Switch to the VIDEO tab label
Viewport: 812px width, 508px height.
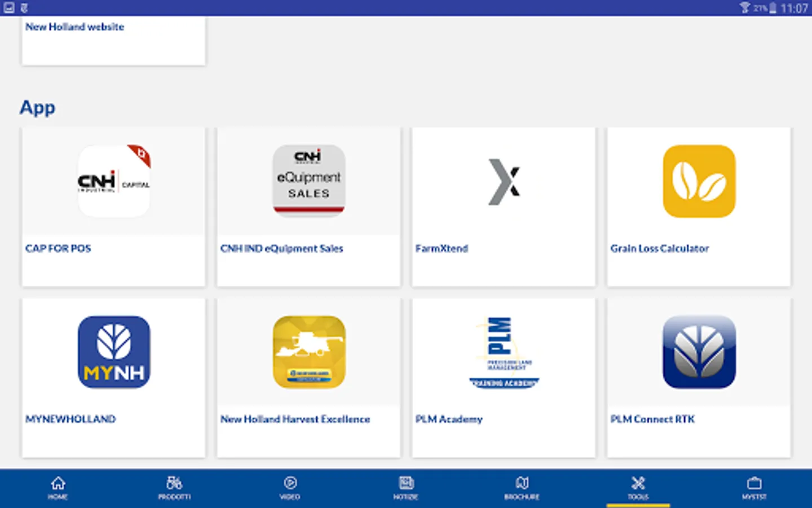[x=290, y=497]
